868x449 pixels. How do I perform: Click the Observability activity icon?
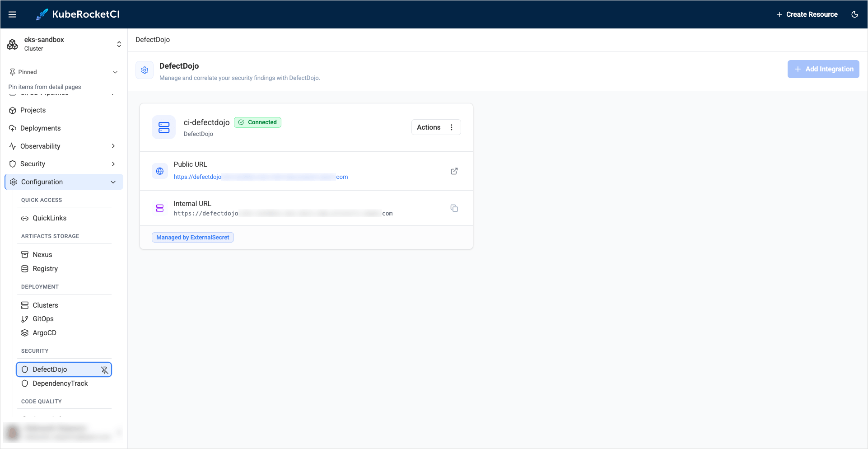(13, 146)
